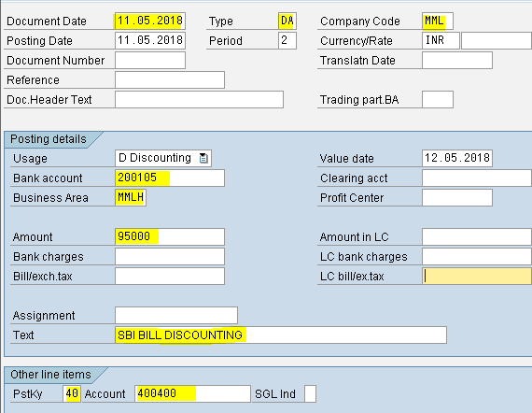Click the Amount field showing 95000
Image resolution: width=532 pixels, height=413 pixels.
click(x=170, y=236)
